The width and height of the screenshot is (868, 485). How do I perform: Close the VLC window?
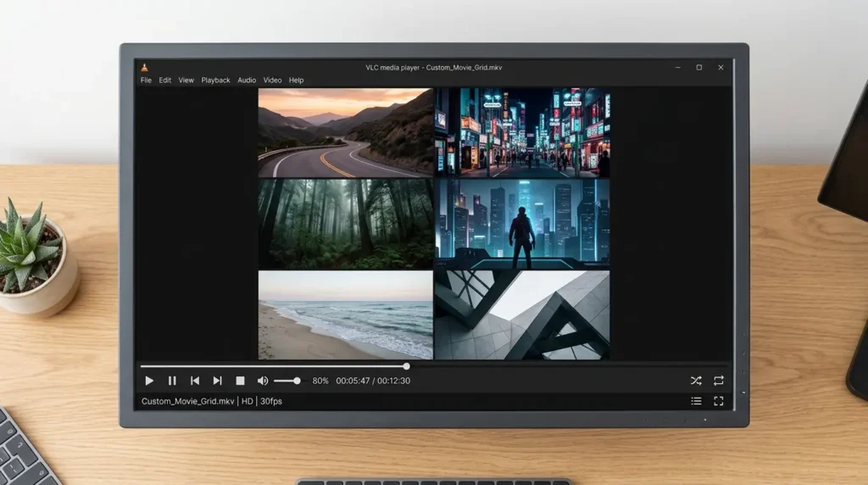pos(721,68)
